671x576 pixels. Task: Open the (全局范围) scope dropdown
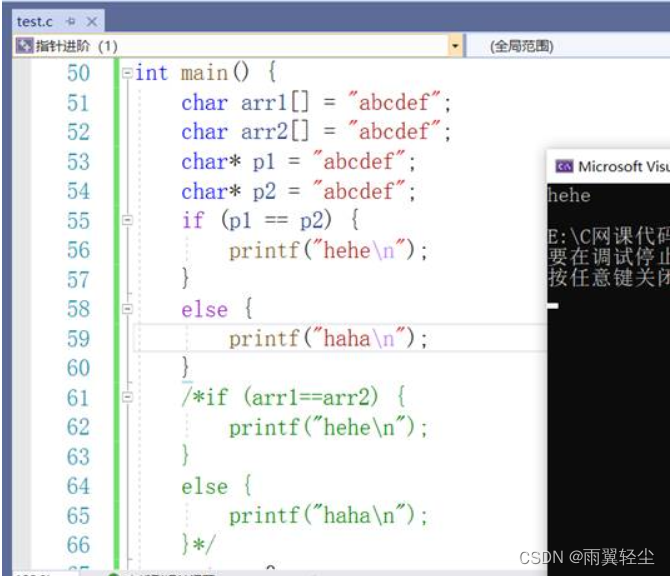[567, 46]
